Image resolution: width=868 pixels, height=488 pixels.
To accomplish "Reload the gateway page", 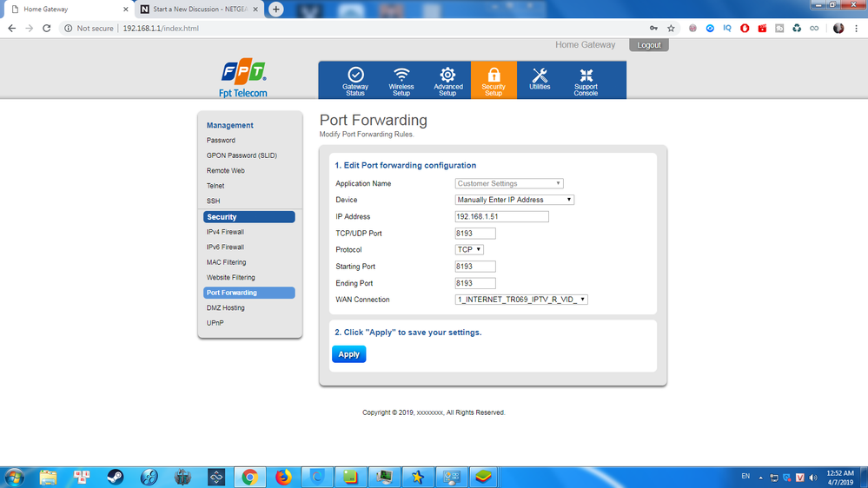I will coord(47,28).
